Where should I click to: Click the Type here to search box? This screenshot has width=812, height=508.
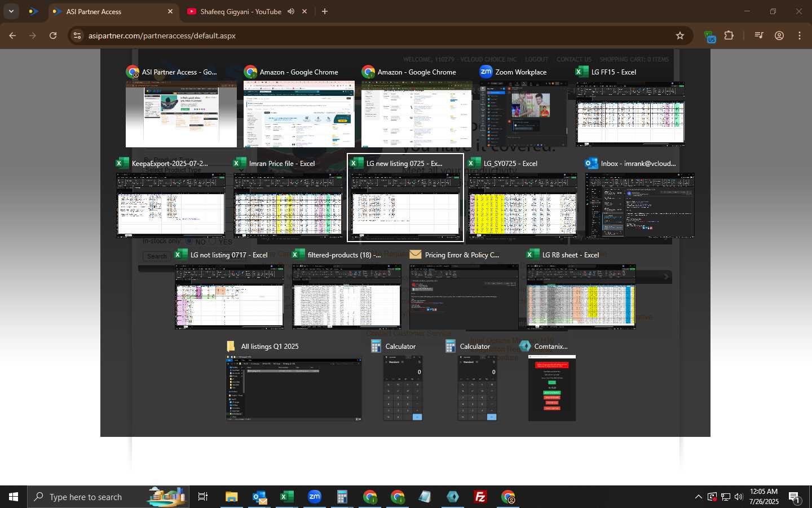(108, 497)
